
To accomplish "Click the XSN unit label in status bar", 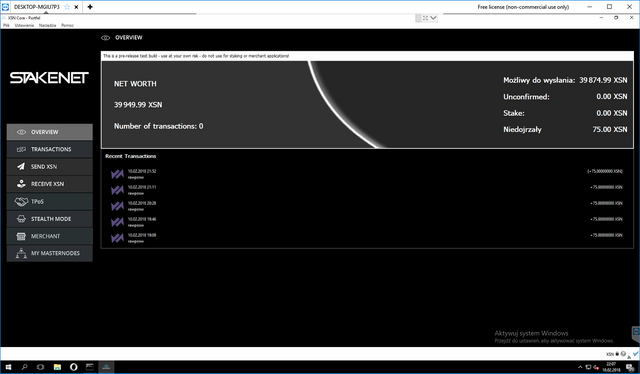I will click(x=610, y=354).
